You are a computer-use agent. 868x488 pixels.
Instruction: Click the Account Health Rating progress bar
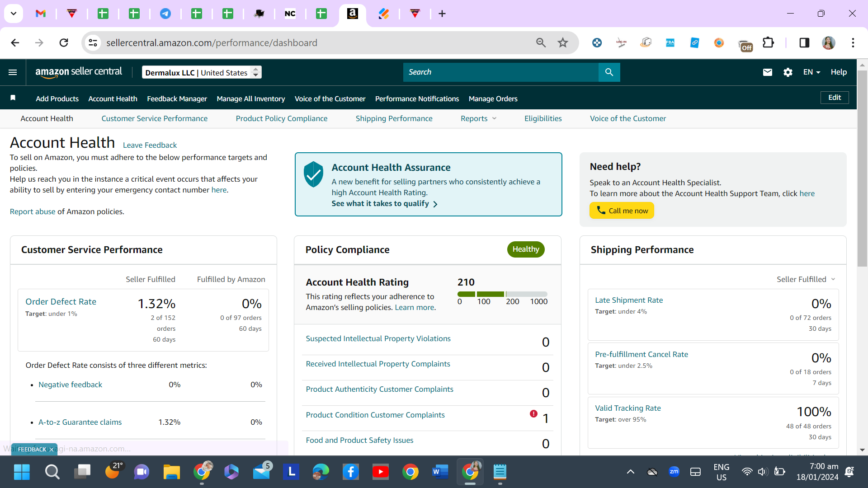(x=502, y=294)
